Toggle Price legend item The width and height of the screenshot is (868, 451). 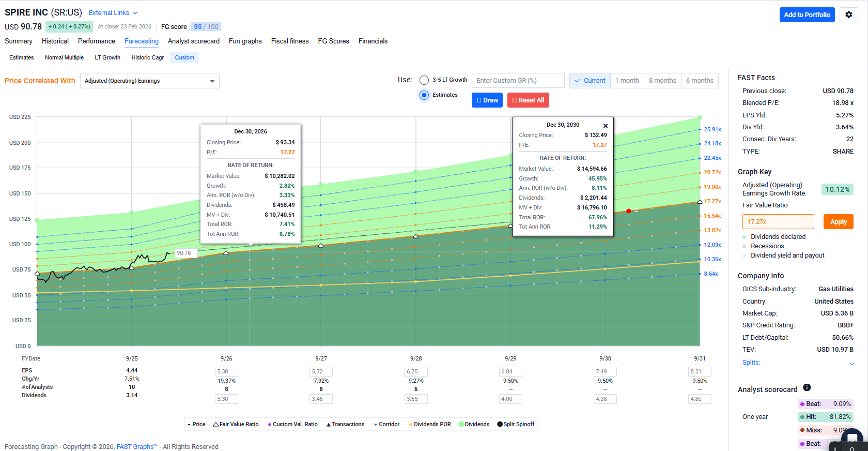[196, 424]
